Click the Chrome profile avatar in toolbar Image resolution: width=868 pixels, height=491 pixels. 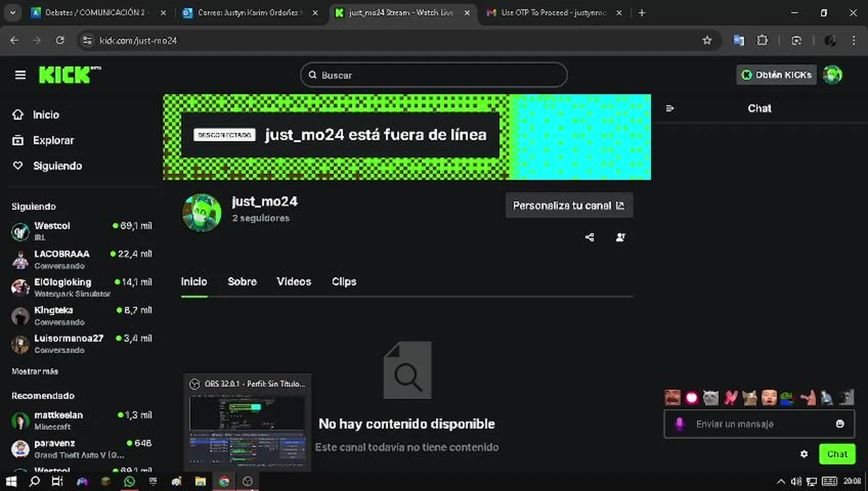coord(830,41)
